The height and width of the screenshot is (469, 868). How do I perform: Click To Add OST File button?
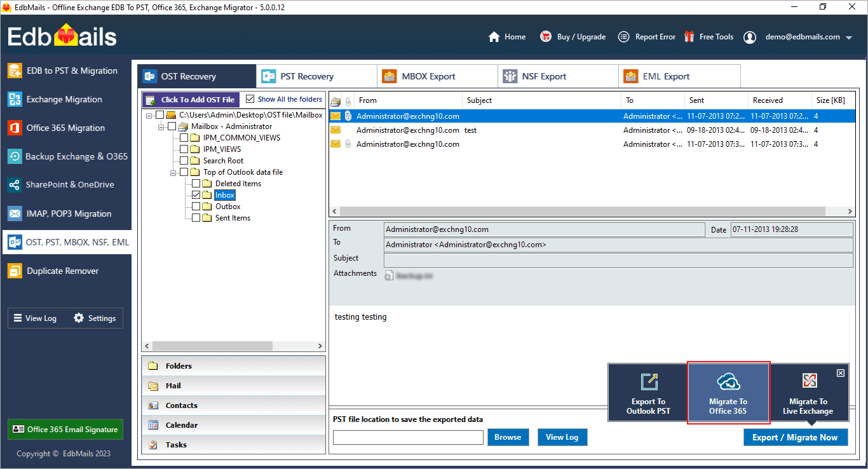[x=191, y=100]
